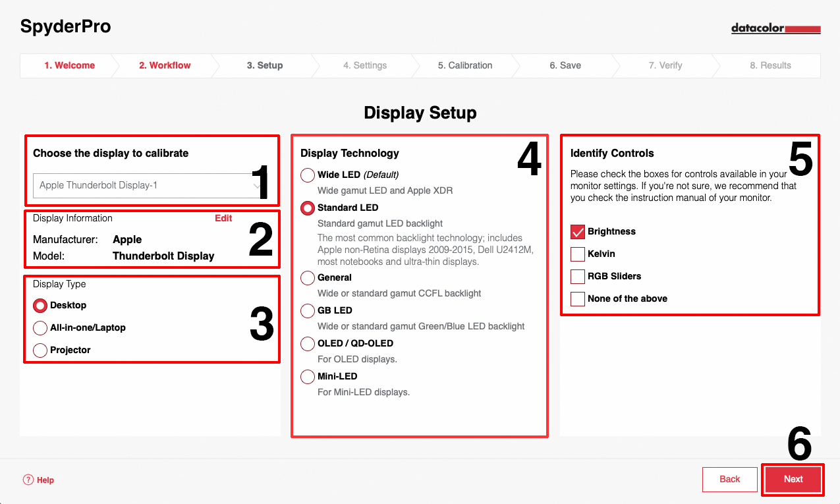The width and height of the screenshot is (840, 504).
Task: Select the Desktop display type
Action: 41,306
